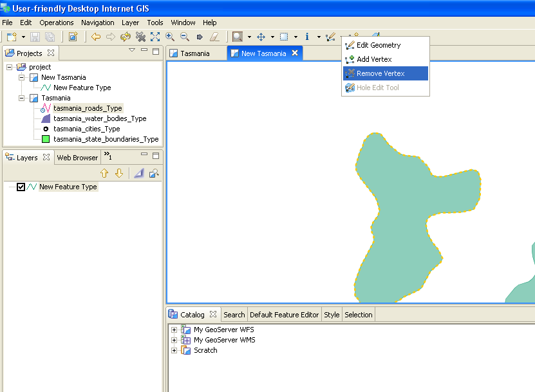The width and height of the screenshot is (535, 392).
Task: Select the Pan tool in toolbar
Action: tap(261, 37)
